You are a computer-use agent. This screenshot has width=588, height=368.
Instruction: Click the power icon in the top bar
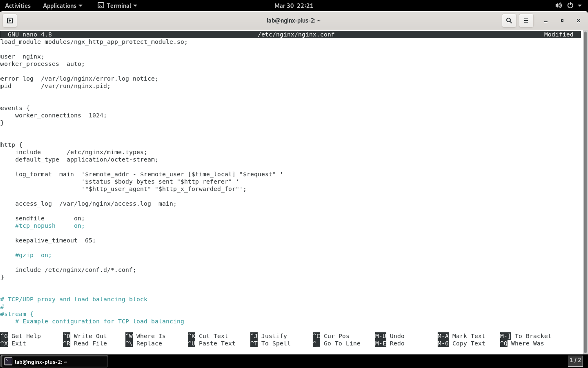click(570, 6)
